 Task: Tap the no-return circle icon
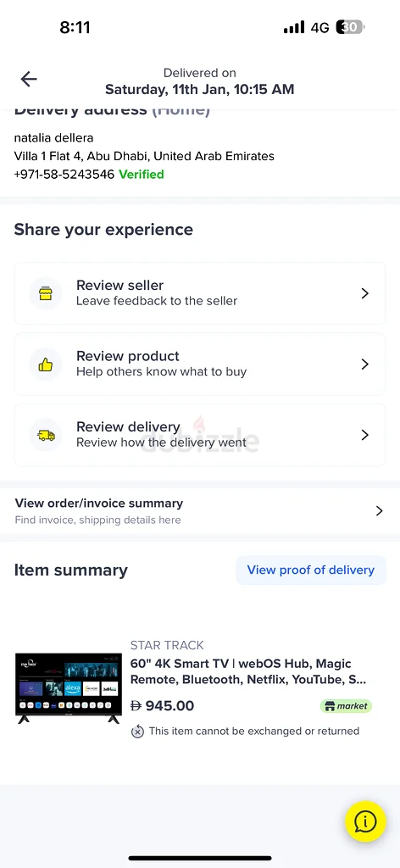[x=137, y=732]
